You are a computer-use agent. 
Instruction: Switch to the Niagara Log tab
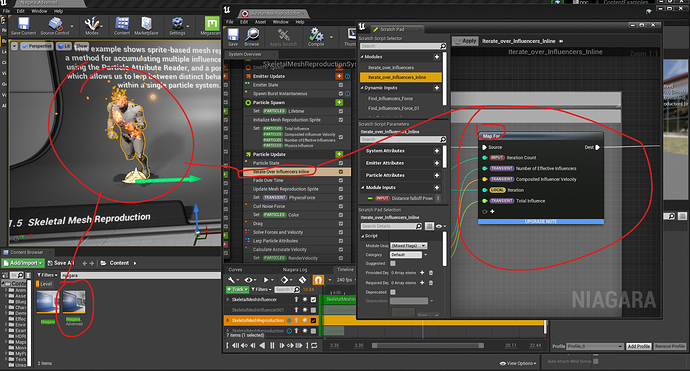point(294,269)
